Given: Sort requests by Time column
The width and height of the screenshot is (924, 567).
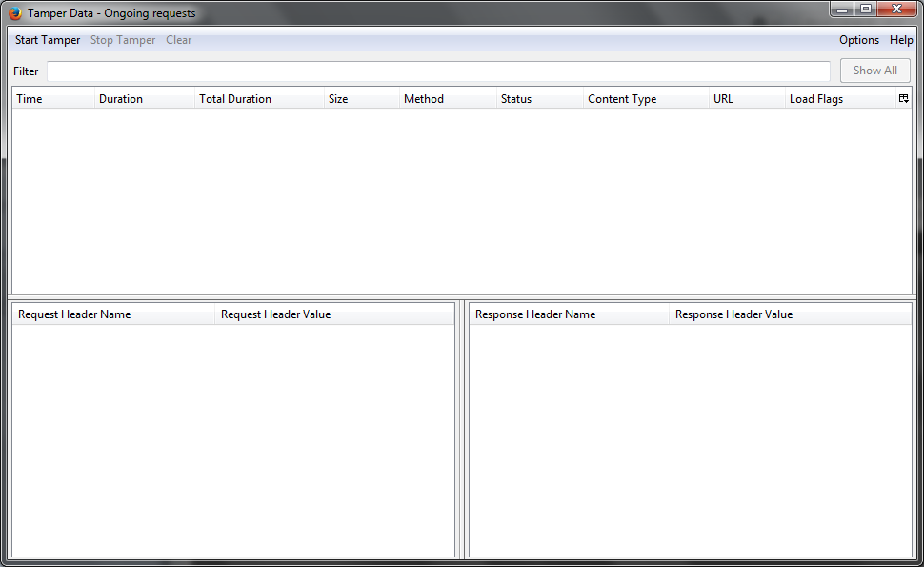Looking at the screenshot, I should tap(52, 99).
